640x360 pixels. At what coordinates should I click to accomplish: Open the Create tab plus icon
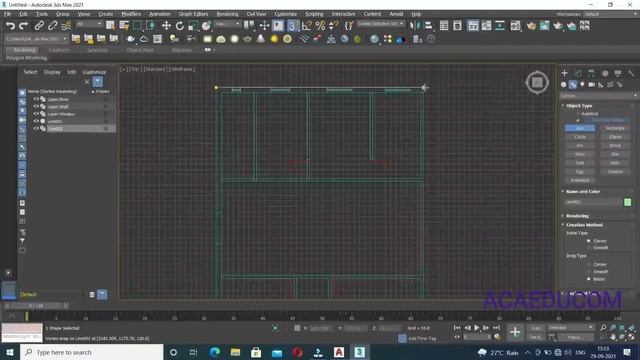pos(564,73)
